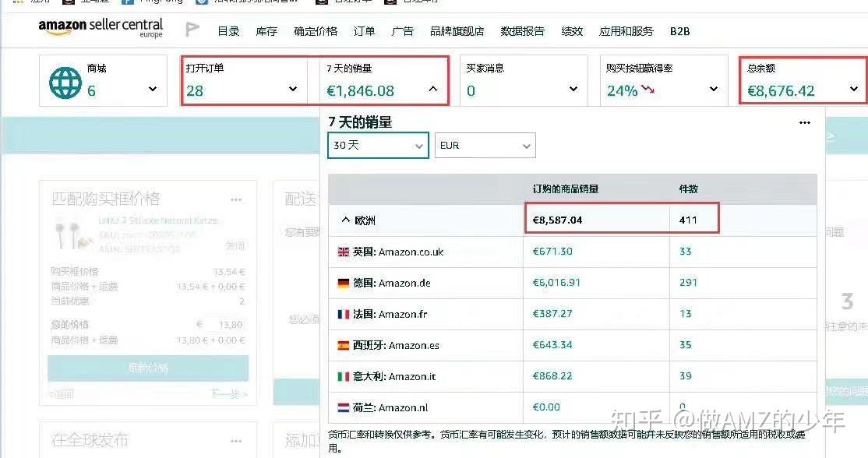Viewport: 868px width, 458px height.
Task: Open options of 在全球发布 card
Action: (236, 441)
